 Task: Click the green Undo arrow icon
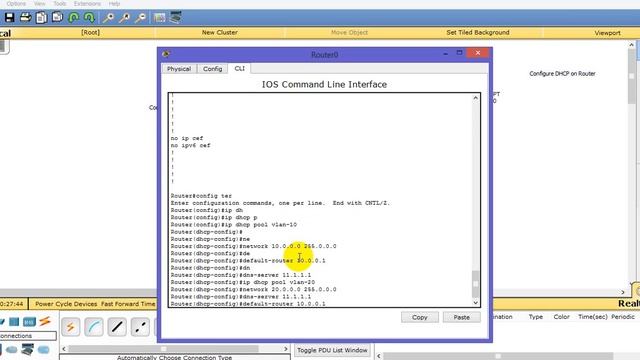74,18
